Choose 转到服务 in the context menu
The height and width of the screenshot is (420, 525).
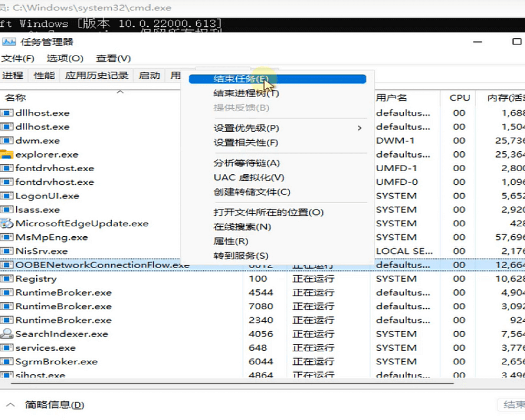[x=240, y=256]
